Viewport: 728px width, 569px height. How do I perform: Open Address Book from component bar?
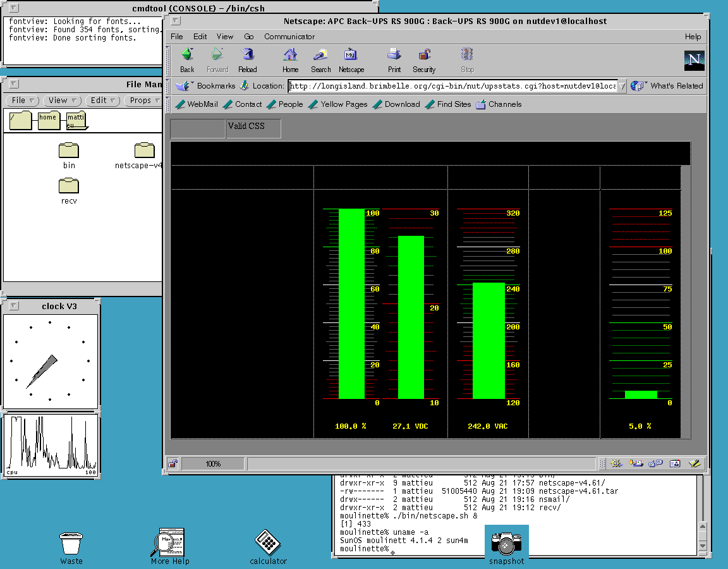[x=675, y=463]
